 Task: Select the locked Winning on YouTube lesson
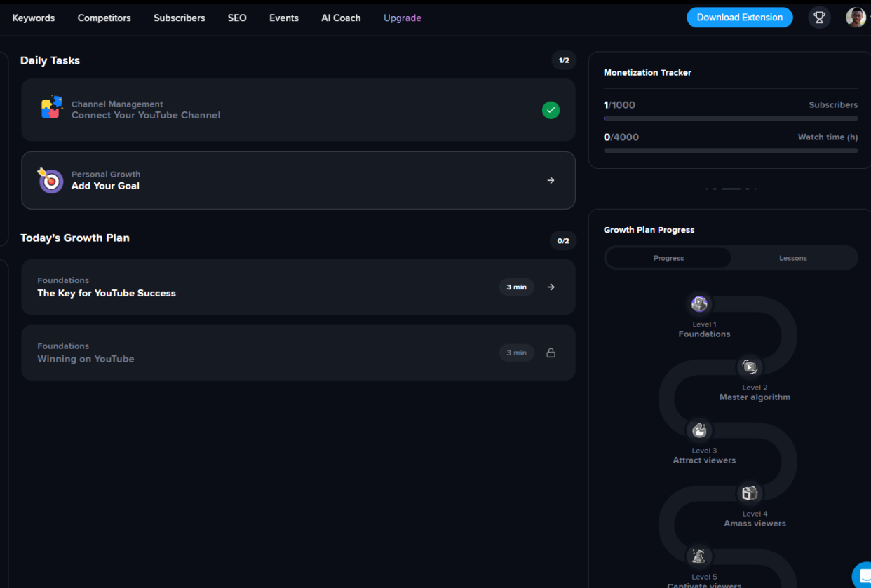click(x=298, y=353)
